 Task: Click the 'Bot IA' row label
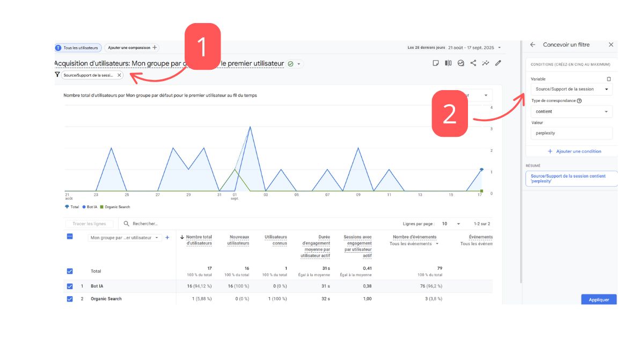click(97, 286)
